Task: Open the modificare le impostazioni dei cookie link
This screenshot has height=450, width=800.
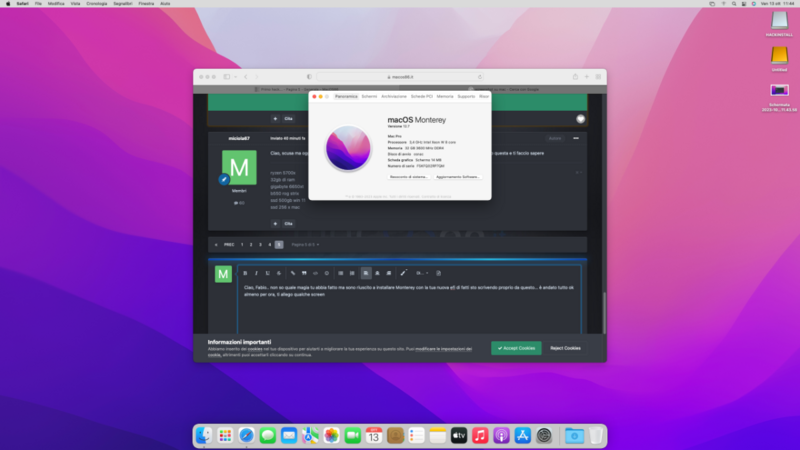Action: (x=443, y=349)
